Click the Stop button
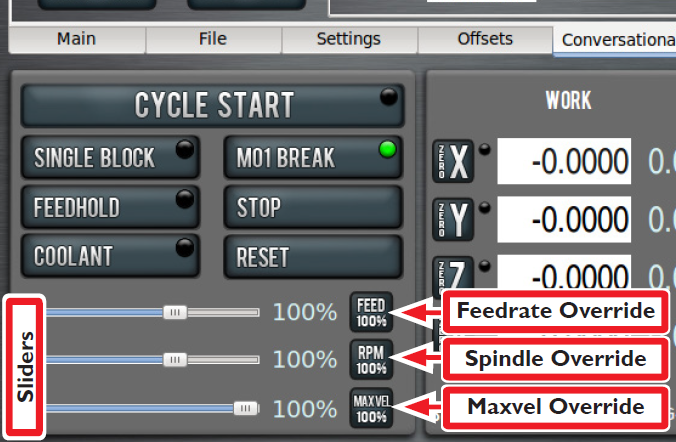Viewport: 676px width, 442px height. tap(312, 208)
